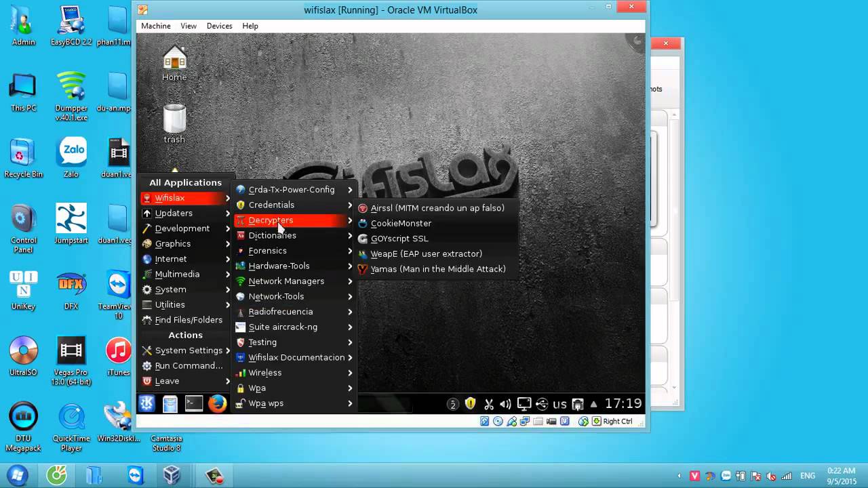Viewport: 868px width, 488px height.
Task: Open VirtualBox Machine menu
Action: (156, 26)
